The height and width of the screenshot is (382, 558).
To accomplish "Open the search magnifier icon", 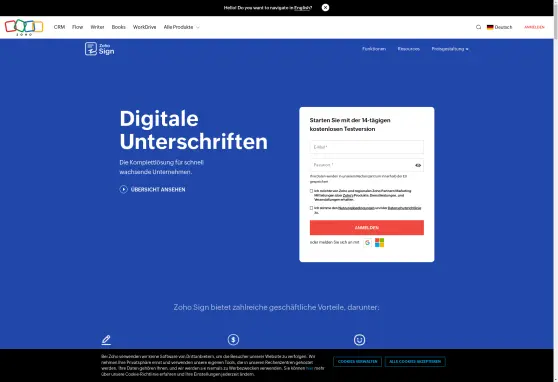I will [x=478, y=27].
